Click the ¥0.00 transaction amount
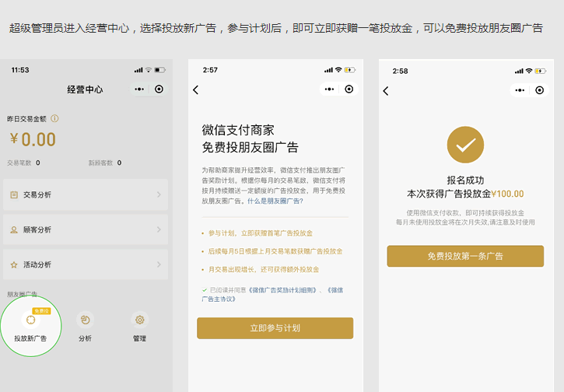564x392 pixels. [33, 139]
